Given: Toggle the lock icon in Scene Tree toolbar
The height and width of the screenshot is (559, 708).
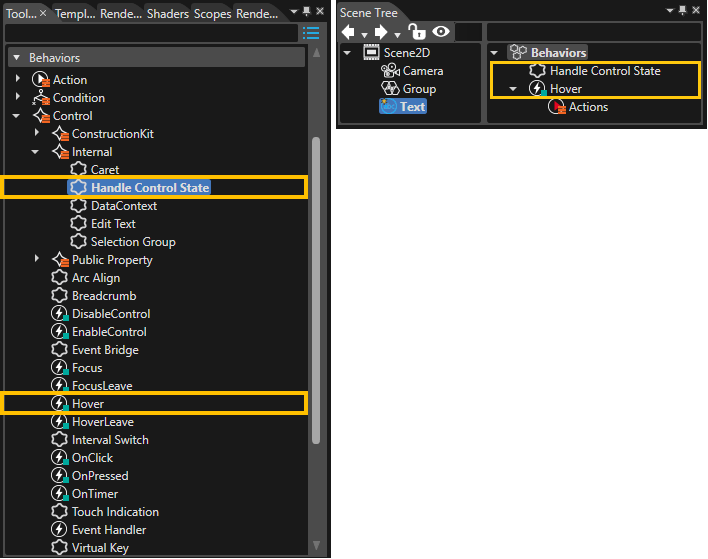Looking at the screenshot, I should coord(416,32).
